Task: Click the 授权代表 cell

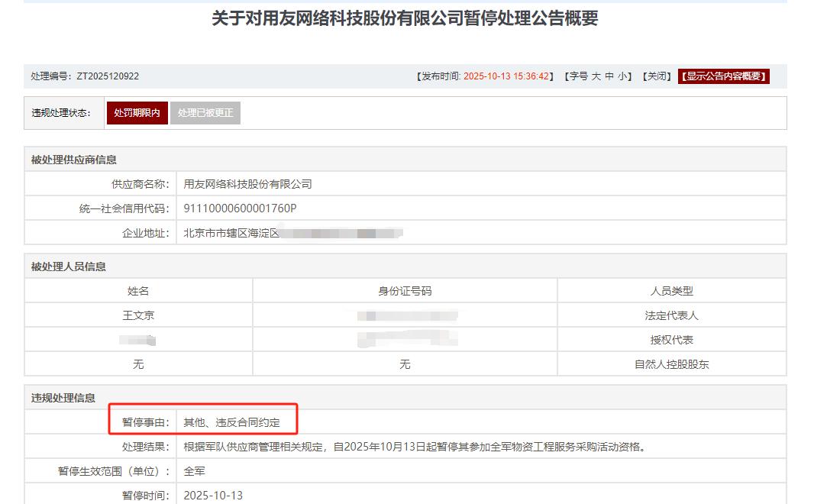Action: coord(672,340)
